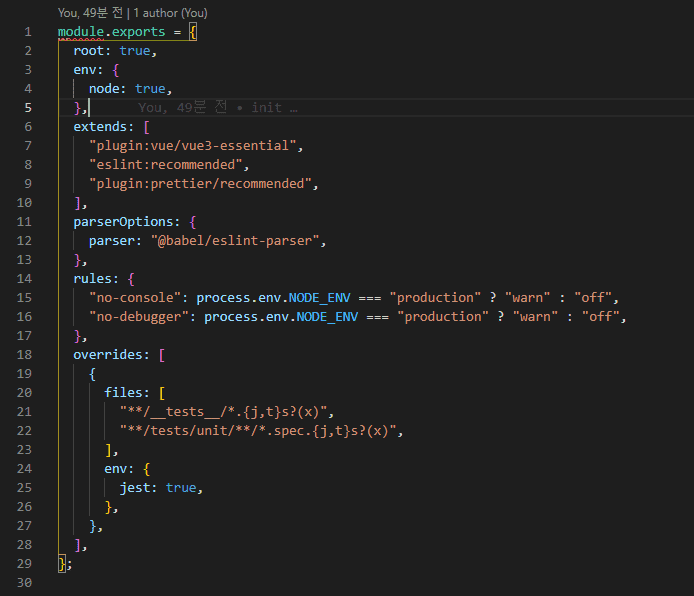
Task: Click "production" string on line 15
Action: (435, 298)
